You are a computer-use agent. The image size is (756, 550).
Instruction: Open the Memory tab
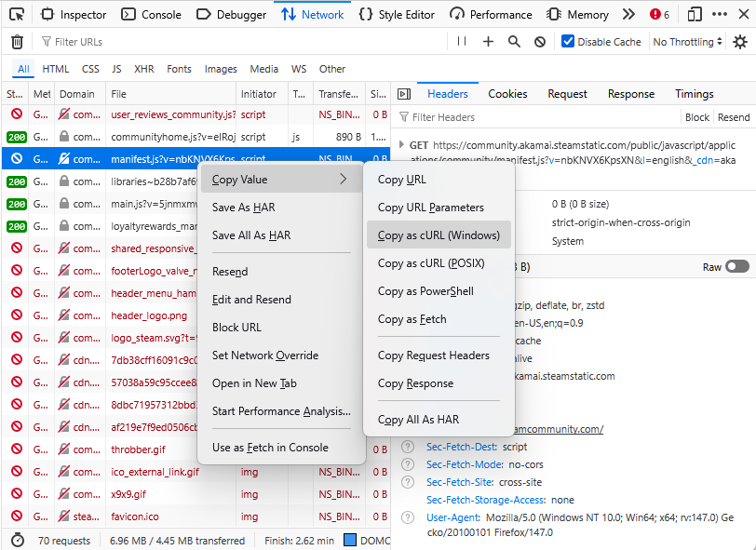click(x=577, y=15)
